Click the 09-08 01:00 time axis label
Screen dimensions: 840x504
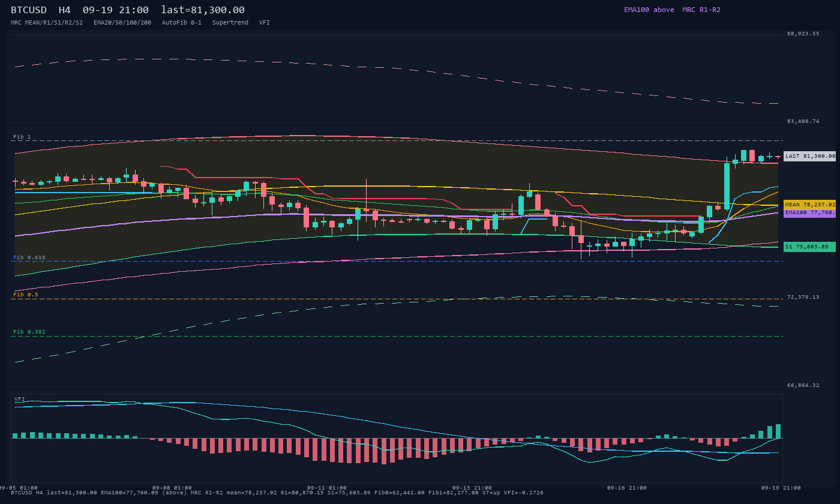pyautogui.click(x=172, y=488)
